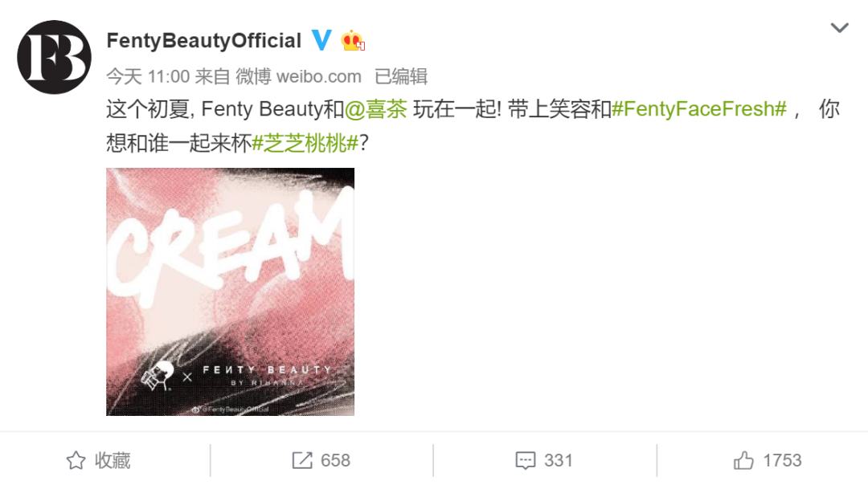Click the 收藏 favorite button label
The width and height of the screenshot is (868, 485).
point(113,460)
